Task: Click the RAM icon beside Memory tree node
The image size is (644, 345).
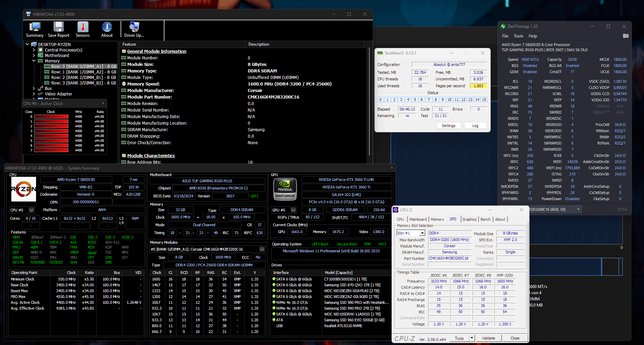Action: coord(41,61)
